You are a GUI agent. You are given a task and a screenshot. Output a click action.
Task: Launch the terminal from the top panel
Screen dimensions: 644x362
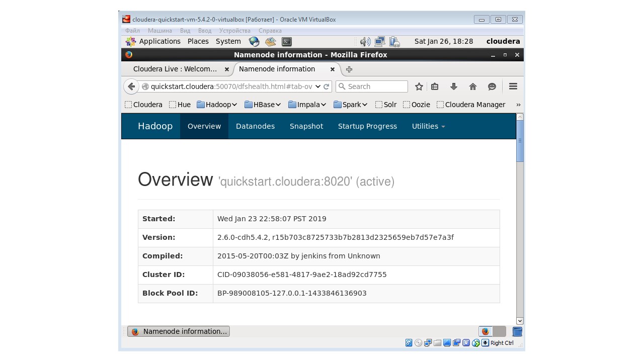click(286, 42)
